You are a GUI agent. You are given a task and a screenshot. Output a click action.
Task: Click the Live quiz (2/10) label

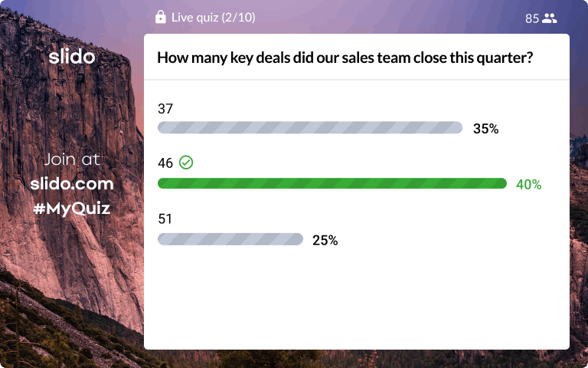214,18
